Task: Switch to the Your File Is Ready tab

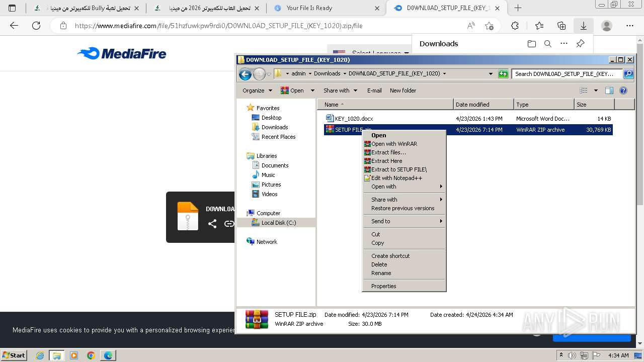Action: coord(327,8)
